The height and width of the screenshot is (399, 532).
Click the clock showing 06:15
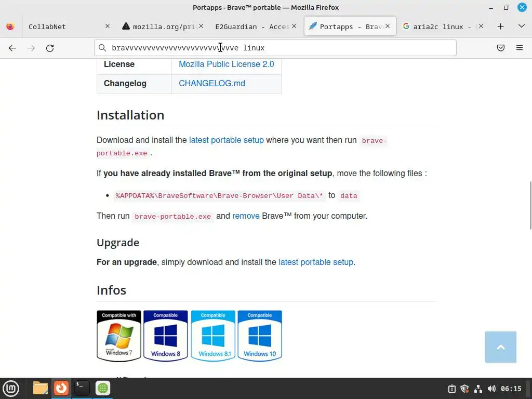coord(511,389)
